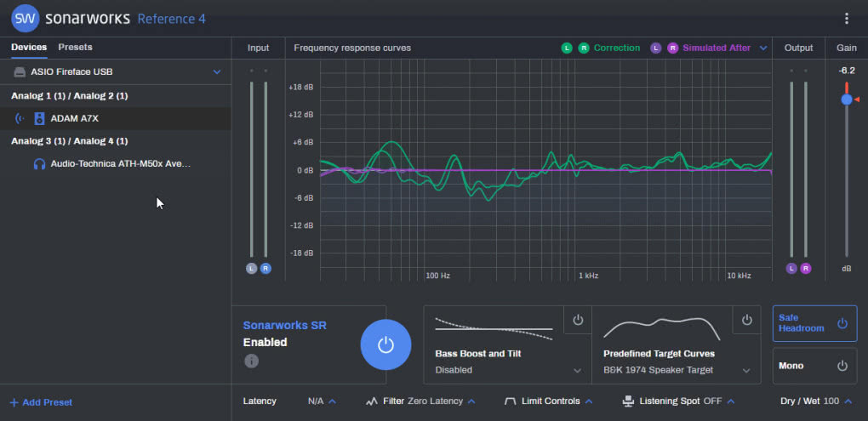The height and width of the screenshot is (421, 868).
Task: Click the input meter R badge
Action: (x=266, y=269)
